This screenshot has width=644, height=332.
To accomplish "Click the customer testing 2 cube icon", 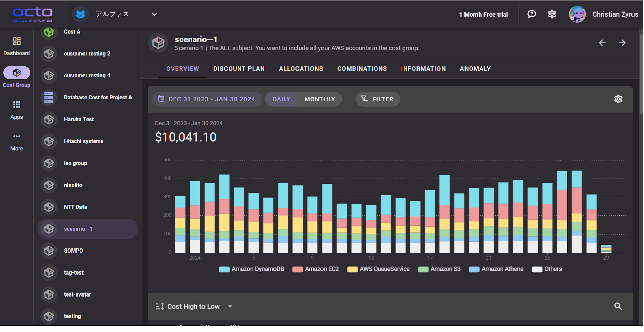I will 49,54.
